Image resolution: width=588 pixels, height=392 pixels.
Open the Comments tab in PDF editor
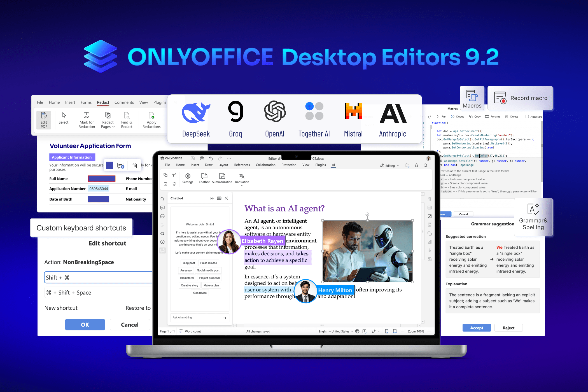pyautogui.click(x=124, y=102)
